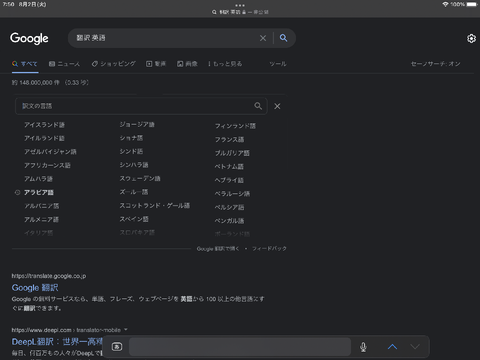480x360 pixels.
Task: Open the ツール options
Action: (x=278, y=64)
